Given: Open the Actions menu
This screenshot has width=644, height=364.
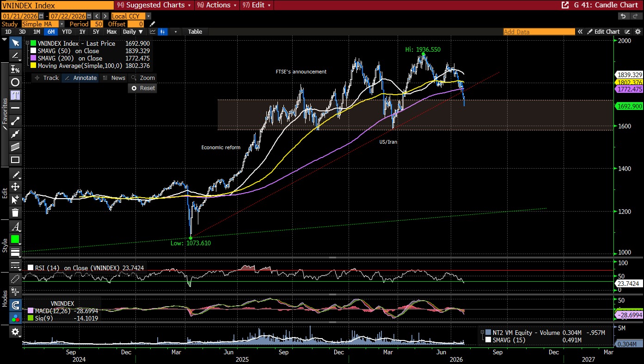Looking at the screenshot, I should [217, 5].
